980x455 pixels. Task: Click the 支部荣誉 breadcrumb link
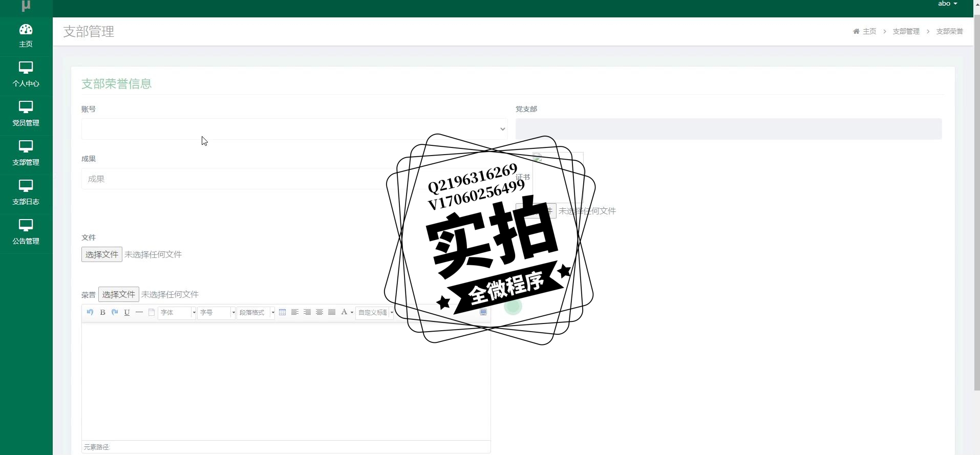tap(950, 31)
